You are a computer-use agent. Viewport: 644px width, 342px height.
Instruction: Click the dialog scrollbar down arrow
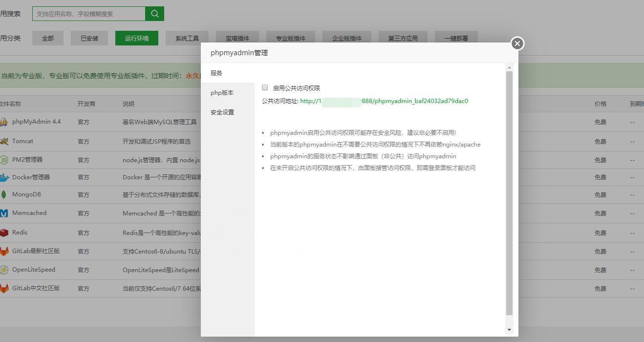(x=509, y=330)
